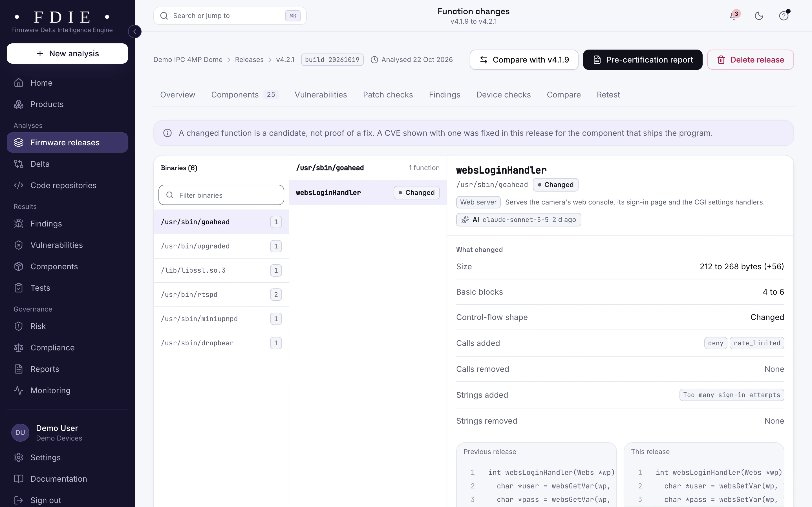Open Findings bug icon in sidebar
812x507 pixels.
pos(19,224)
